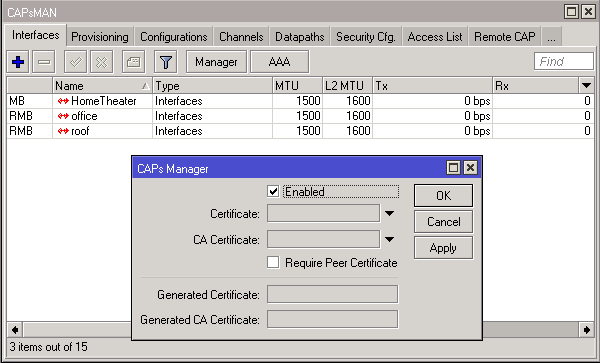
Task: Click office interface red arrows icon
Action: (x=63, y=116)
